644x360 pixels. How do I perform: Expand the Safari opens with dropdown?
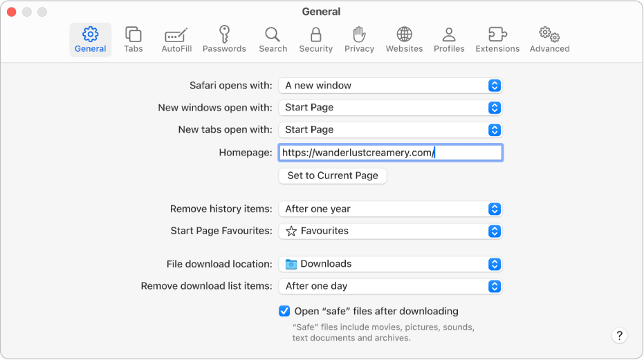[x=390, y=86]
